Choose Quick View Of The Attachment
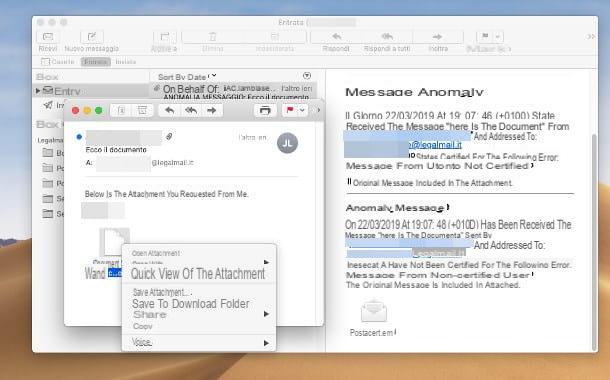Image resolution: width=610 pixels, height=380 pixels. click(x=198, y=273)
